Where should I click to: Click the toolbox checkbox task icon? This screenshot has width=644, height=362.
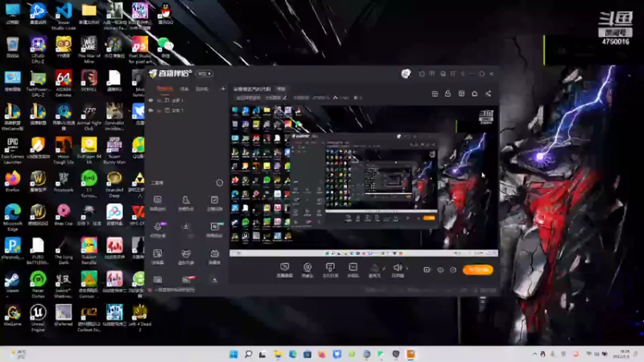(214, 200)
